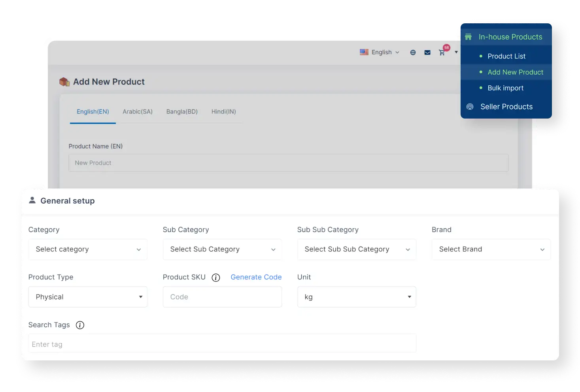Click the Search Tags info icon
Viewport: 580px width, 392px height.
[x=80, y=325]
